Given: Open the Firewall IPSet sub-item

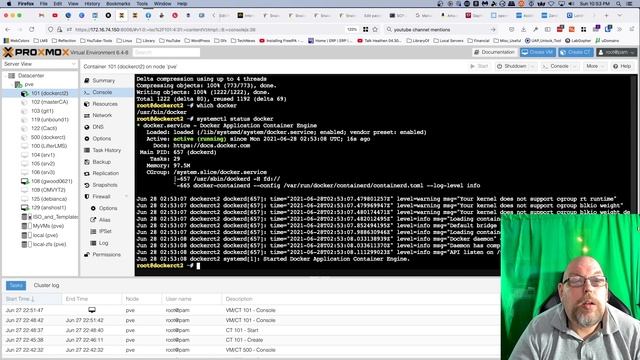Looking at the screenshot, I should (105, 231).
